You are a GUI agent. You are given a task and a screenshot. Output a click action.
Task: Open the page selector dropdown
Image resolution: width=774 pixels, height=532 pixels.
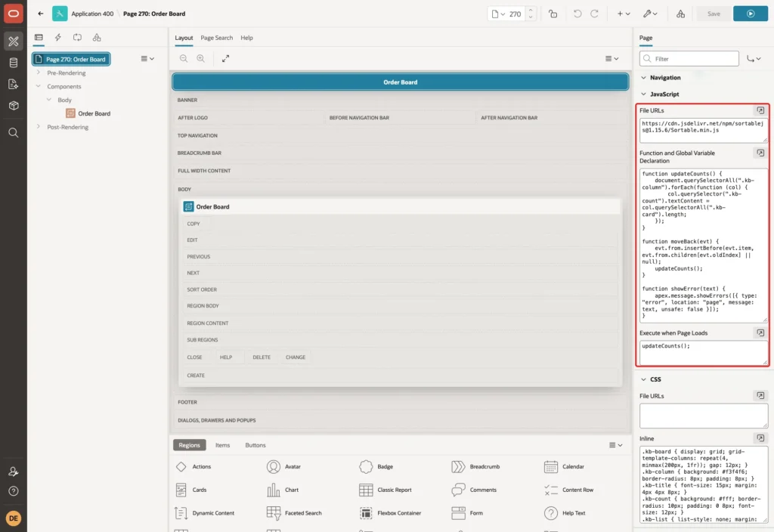498,14
